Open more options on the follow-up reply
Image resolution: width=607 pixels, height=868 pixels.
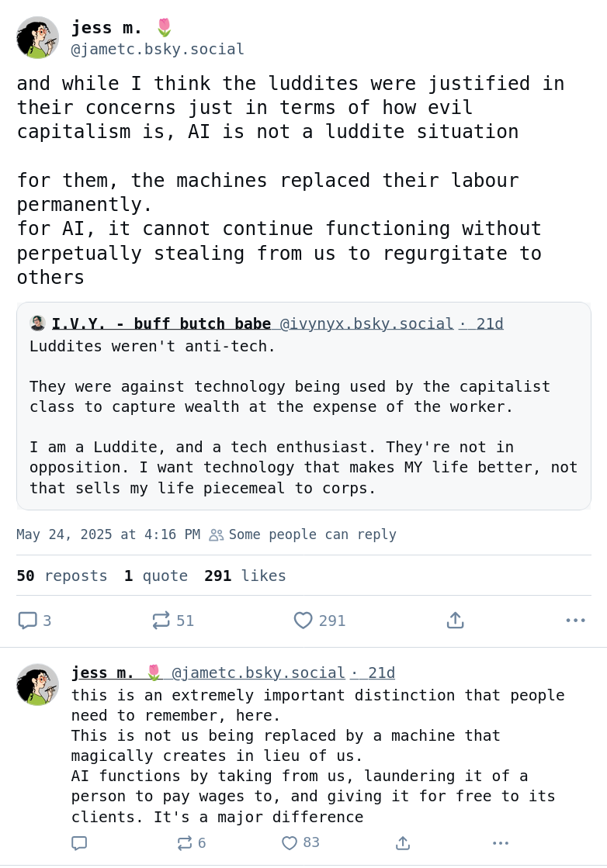[x=501, y=843]
